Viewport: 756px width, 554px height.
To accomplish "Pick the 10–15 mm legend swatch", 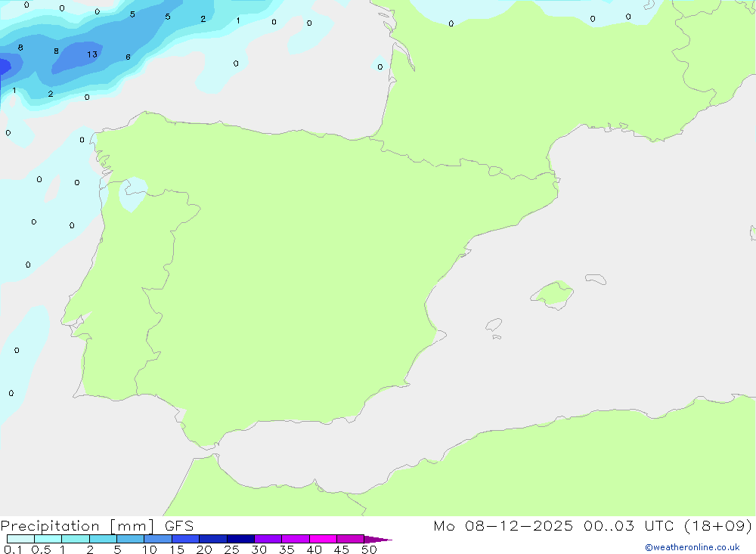I will point(158,539).
